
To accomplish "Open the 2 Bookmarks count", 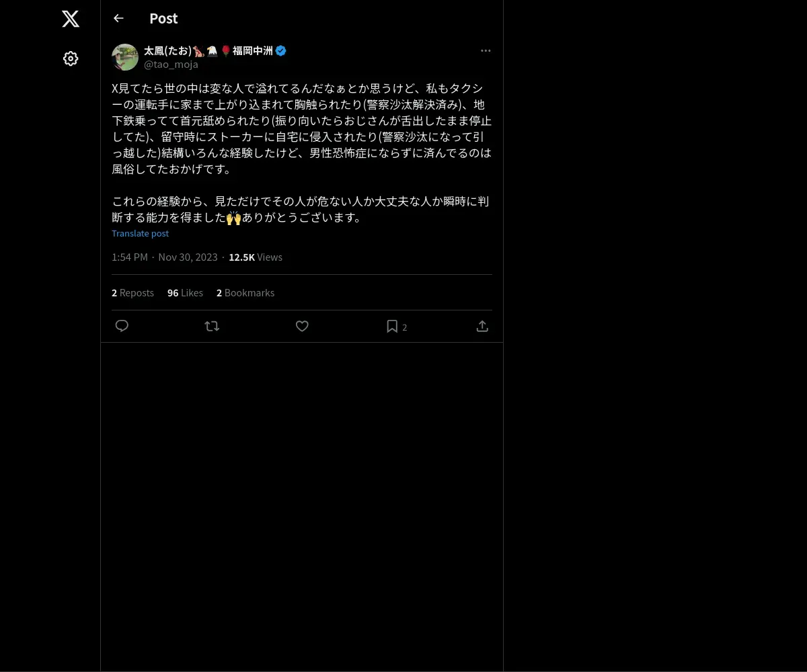I will coord(245,292).
